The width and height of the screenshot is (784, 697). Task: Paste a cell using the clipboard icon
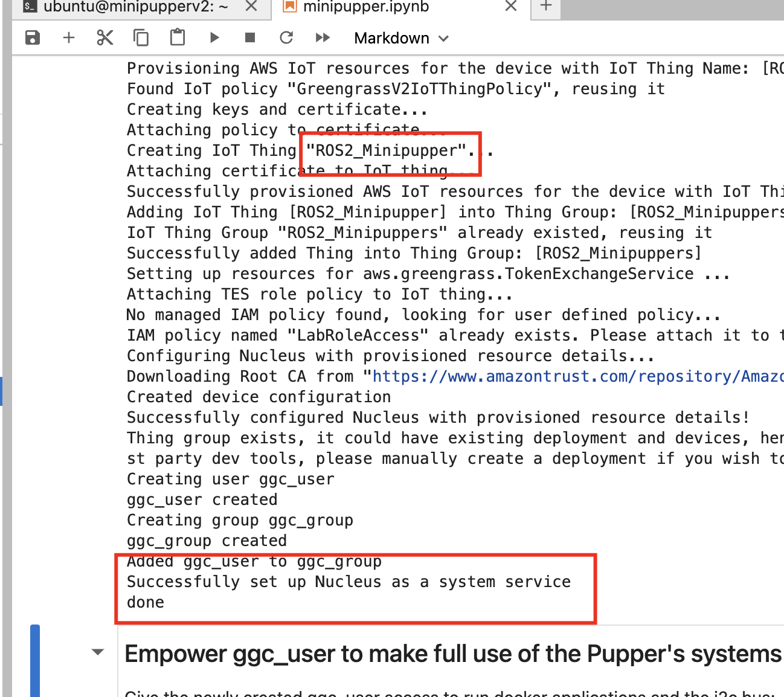pyautogui.click(x=178, y=38)
